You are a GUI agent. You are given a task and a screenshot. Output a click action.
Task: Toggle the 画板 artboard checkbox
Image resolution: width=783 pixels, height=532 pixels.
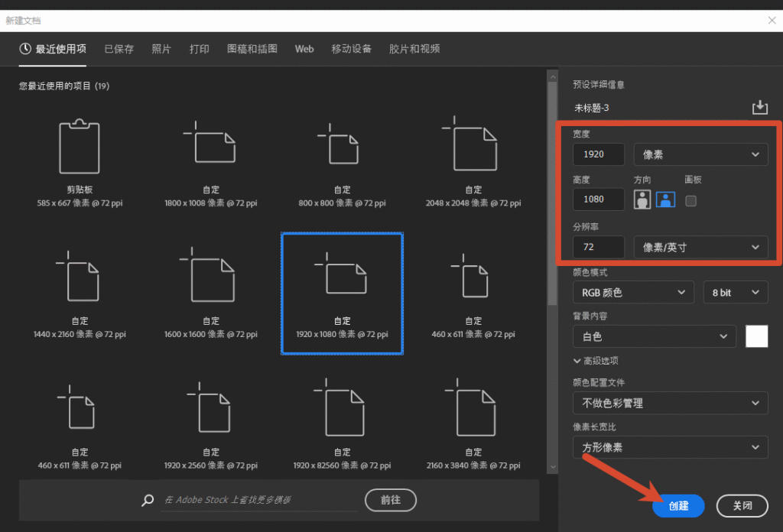[x=690, y=200]
